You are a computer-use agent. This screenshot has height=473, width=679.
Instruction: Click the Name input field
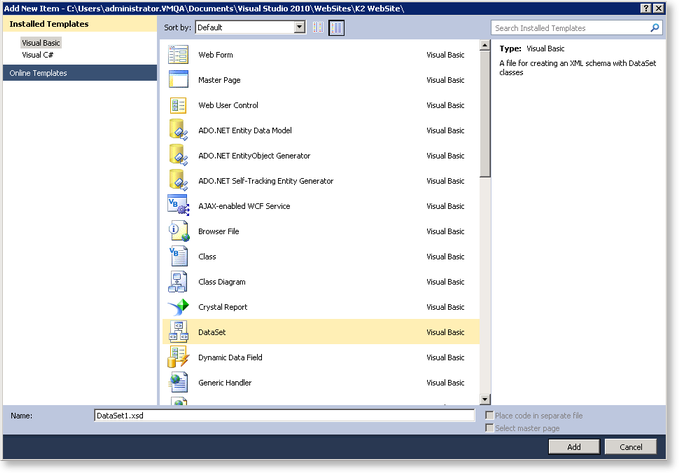point(285,415)
